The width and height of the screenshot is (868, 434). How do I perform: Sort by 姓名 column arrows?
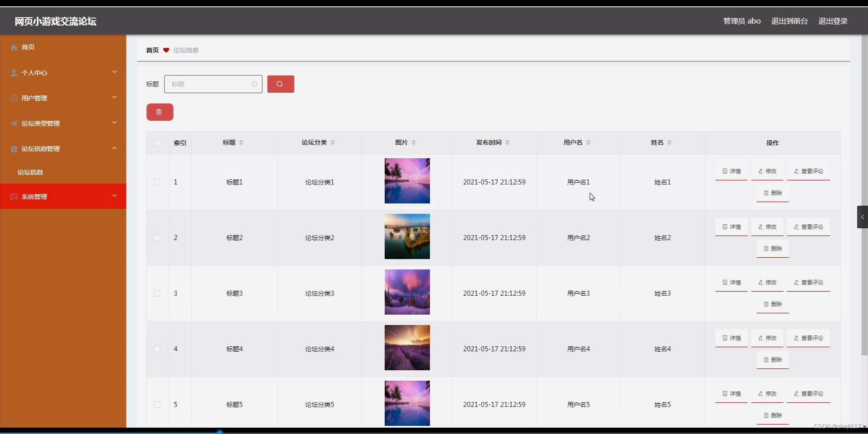click(x=669, y=142)
